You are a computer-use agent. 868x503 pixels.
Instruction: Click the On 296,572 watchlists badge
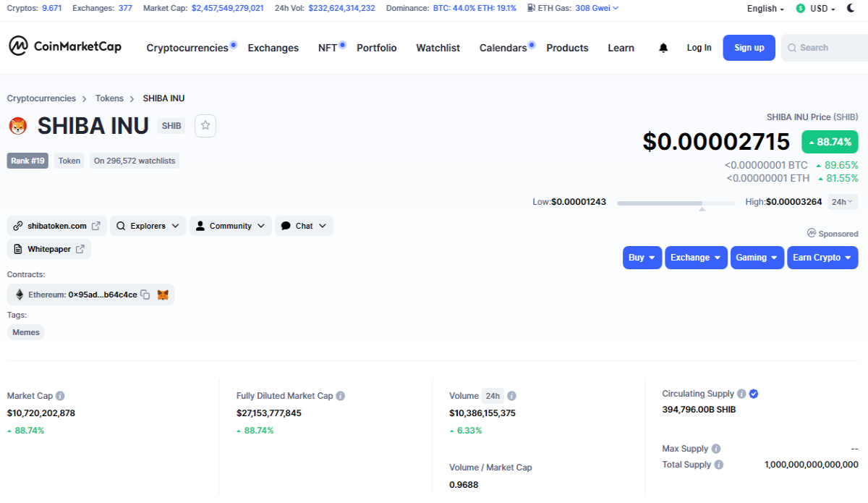coord(135,161)
